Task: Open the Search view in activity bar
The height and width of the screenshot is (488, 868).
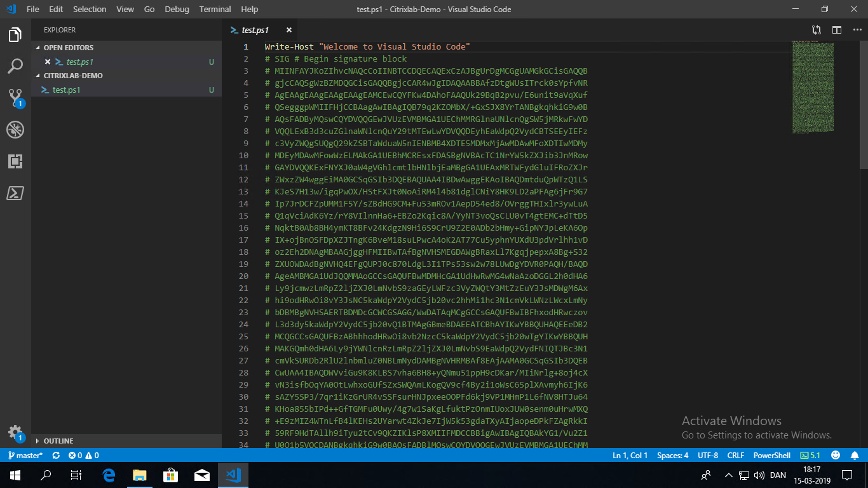Action: tap(15, 65)
